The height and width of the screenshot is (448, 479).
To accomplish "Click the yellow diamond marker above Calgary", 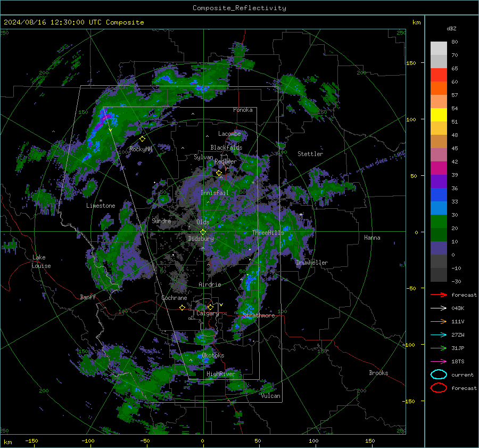I will coord(210,307).
